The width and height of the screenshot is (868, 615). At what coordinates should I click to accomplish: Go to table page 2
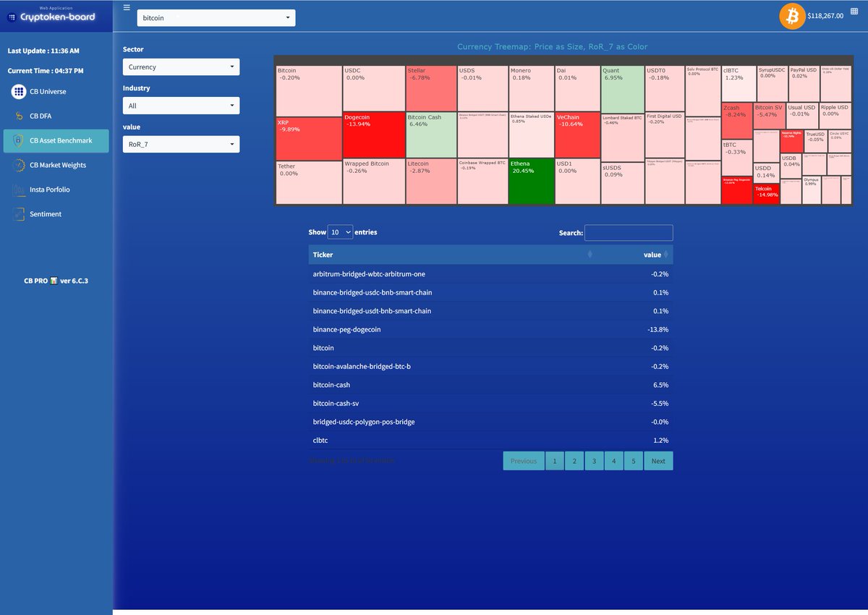point(574,461)
